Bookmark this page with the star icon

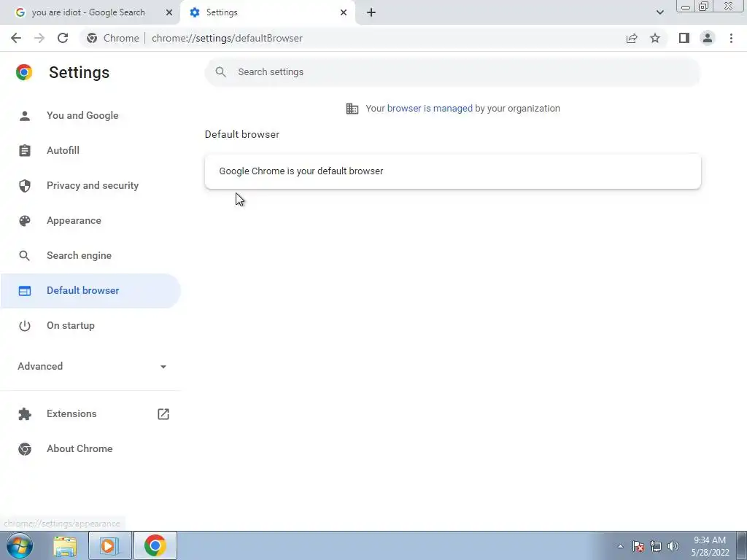pyautogui.click(x=655, y=38)
